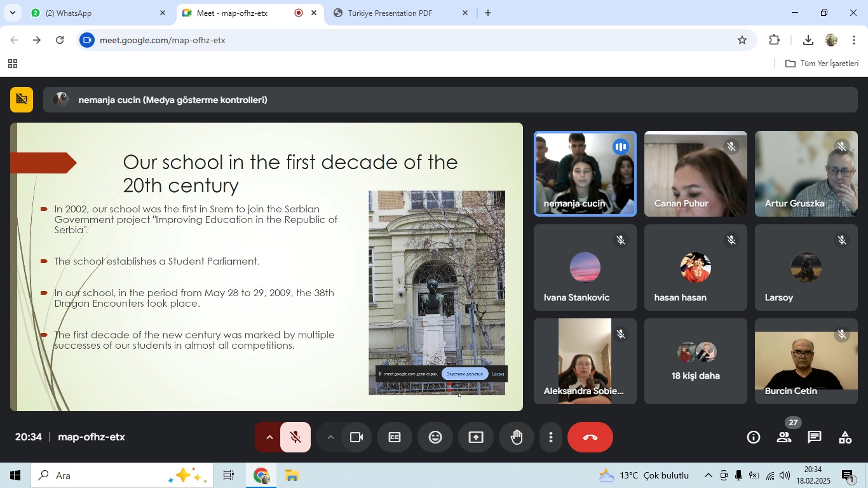Open File Explorer from the taskbar
Screen dimensions: 868x488
(x=292, y=476)
